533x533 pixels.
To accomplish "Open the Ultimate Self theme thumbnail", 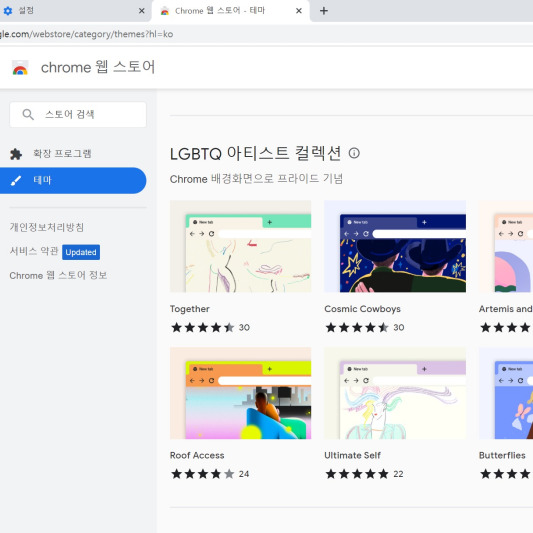I will coord(395,393).
